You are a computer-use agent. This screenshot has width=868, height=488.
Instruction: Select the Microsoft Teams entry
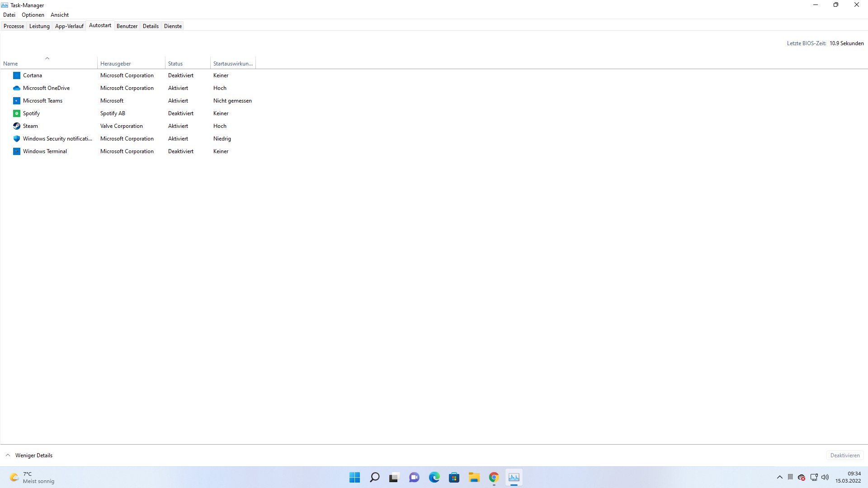(129, 101)
